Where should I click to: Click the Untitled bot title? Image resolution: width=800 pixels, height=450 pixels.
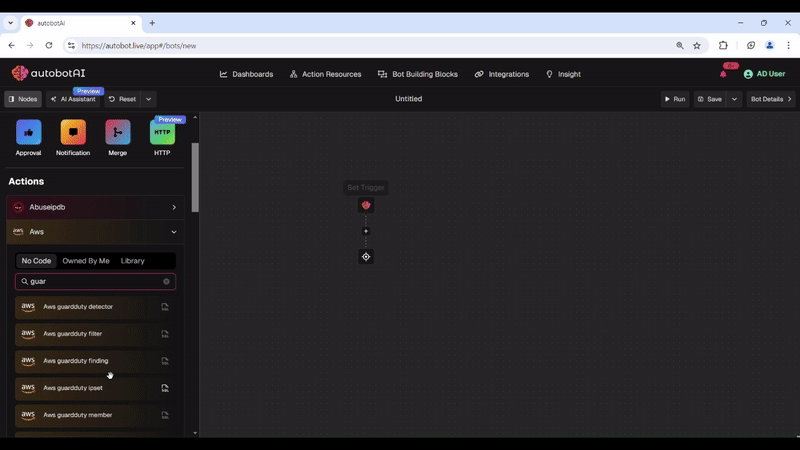[x=409, y=99]
